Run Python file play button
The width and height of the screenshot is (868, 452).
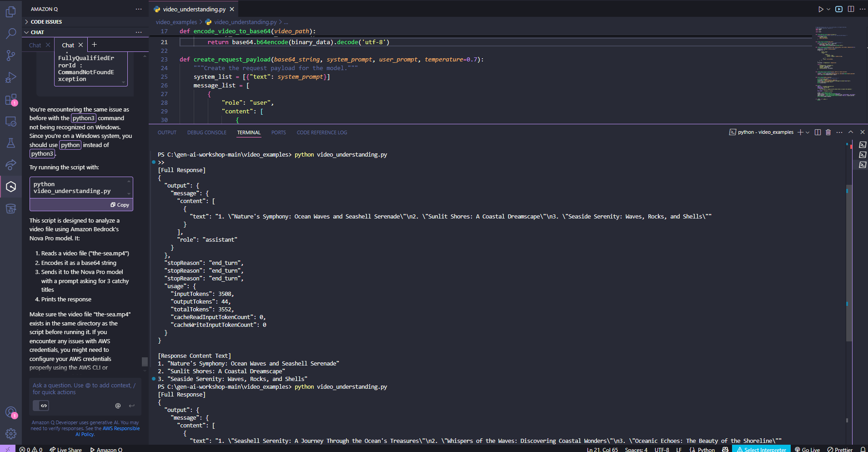pos(821,9)
